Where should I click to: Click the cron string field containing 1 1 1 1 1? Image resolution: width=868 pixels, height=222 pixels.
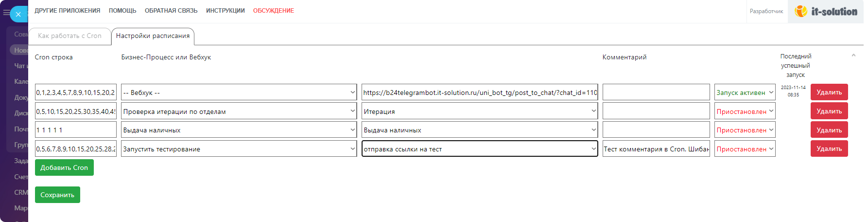point(75,130)
